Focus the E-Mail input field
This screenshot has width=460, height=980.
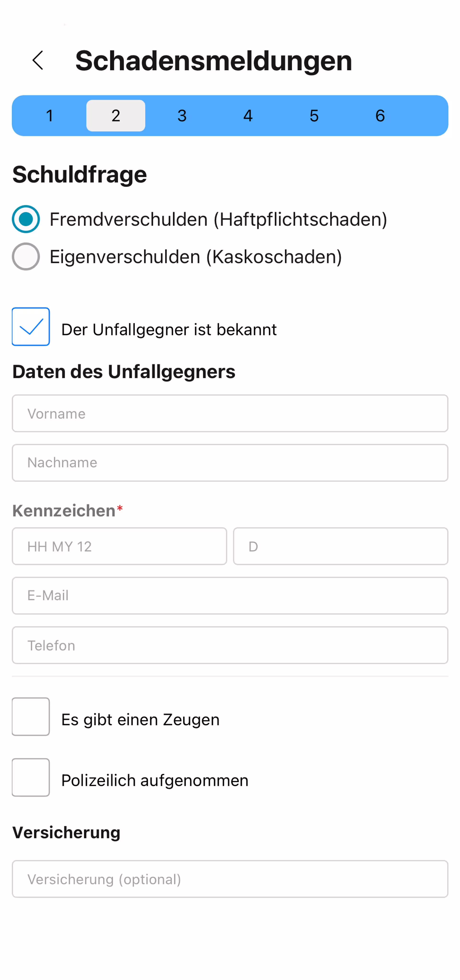point(230,596)
